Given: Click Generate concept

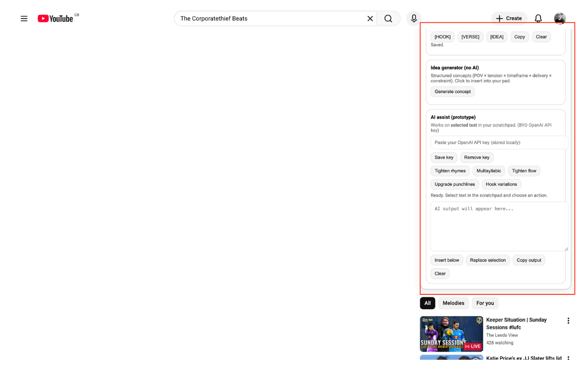Looking at the screenshot, I should coord(452,92).
